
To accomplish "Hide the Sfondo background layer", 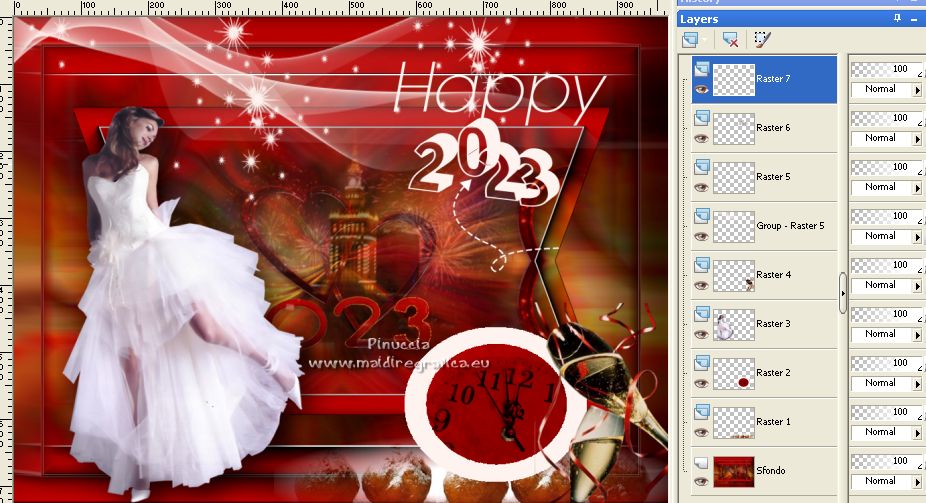I will pyautogui.click(x=702, y=481).
